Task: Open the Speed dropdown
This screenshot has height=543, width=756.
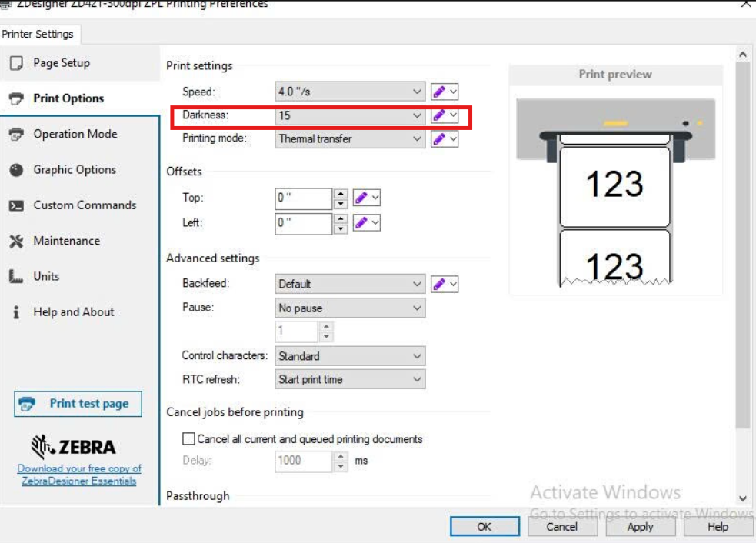Action: 350,92
